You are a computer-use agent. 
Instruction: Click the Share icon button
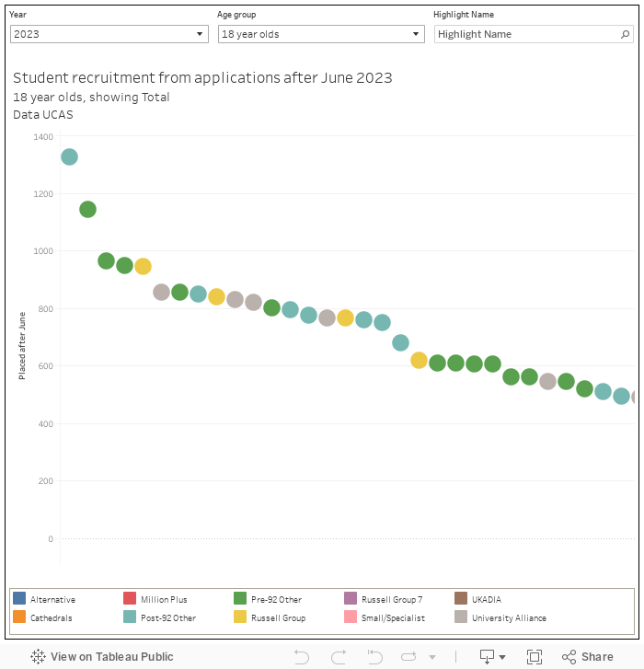587,657
